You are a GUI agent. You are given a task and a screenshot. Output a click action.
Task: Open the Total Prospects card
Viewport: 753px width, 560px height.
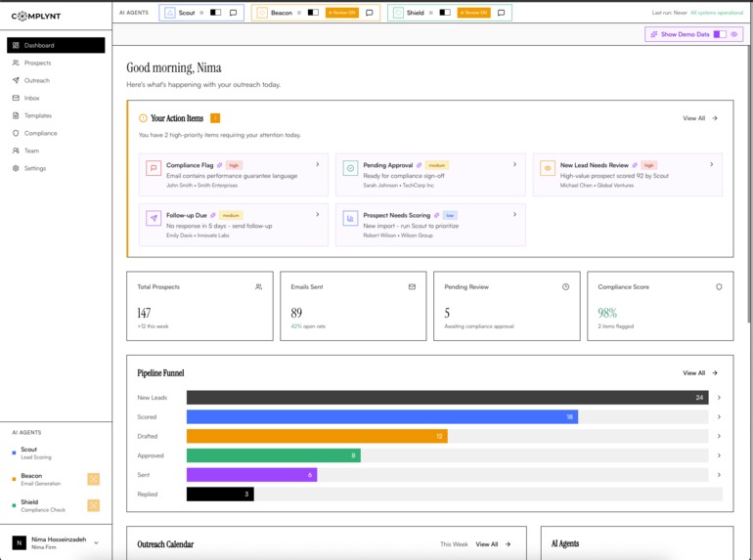[x=199, y=306]
